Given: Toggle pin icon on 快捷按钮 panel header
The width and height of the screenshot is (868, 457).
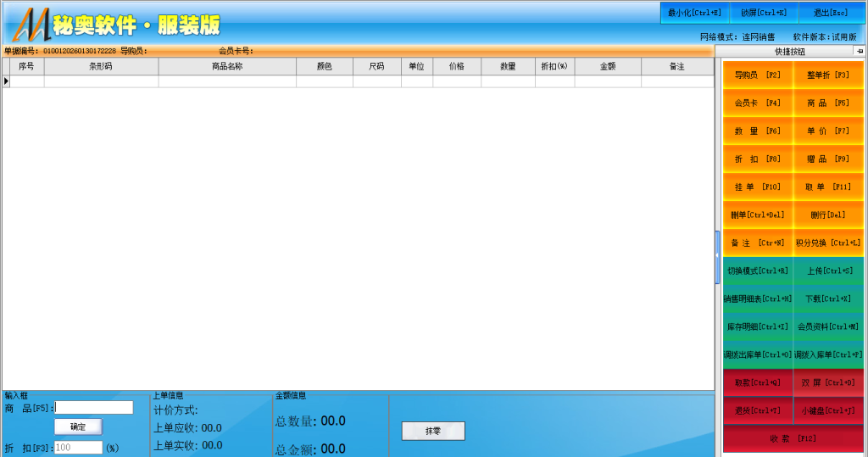Looking at the screenshot, I should coord(860,51).
